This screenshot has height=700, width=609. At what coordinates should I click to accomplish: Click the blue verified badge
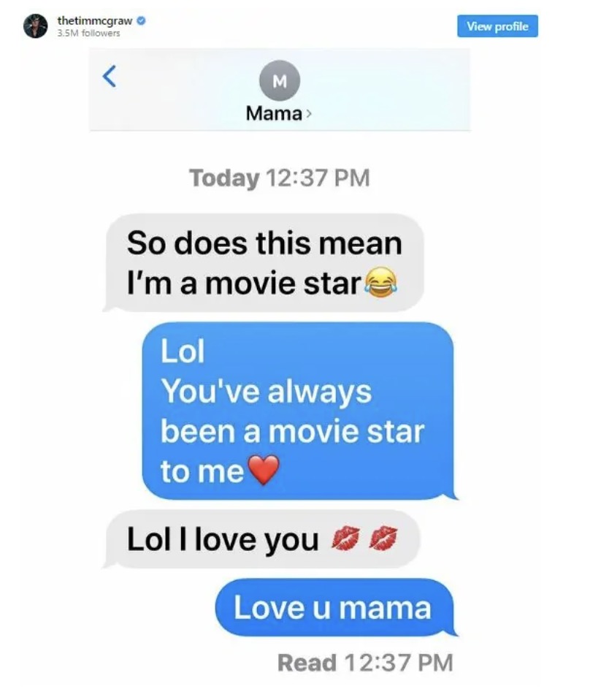tap(142, 20)
